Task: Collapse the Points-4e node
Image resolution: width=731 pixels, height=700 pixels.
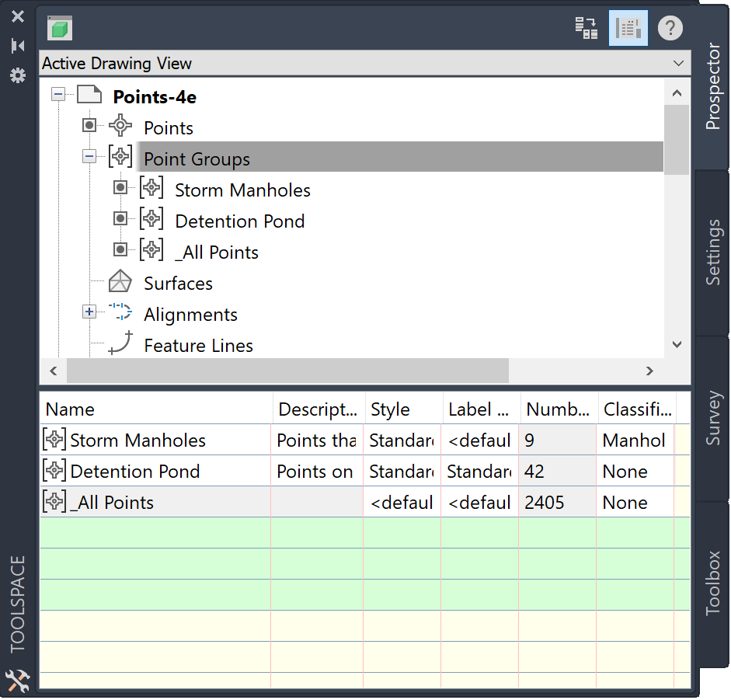Action: click(57, 94)
